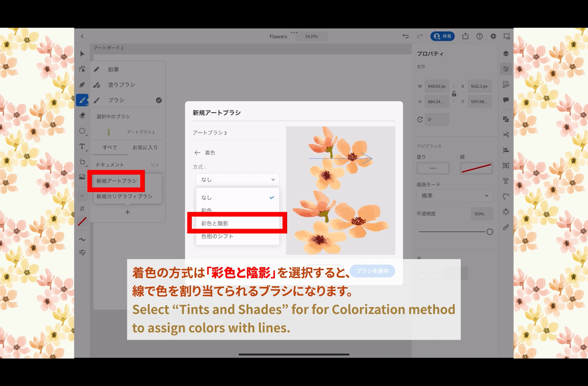The image size is (588, 386).
Task: Open the settings gear icon
Action: (x=493, y=36)
